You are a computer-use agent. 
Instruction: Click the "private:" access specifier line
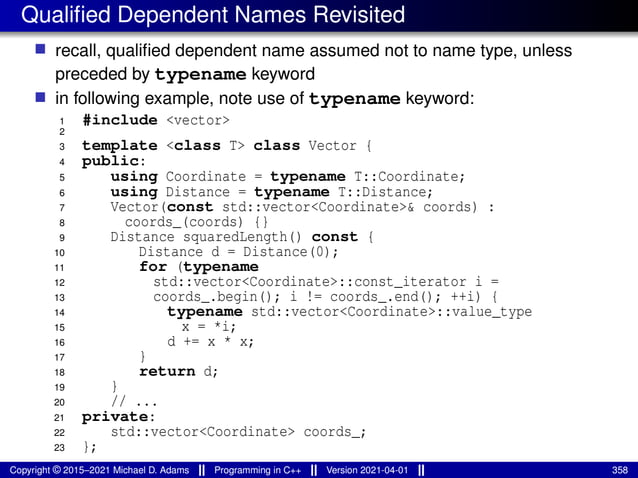pos(118,417)
